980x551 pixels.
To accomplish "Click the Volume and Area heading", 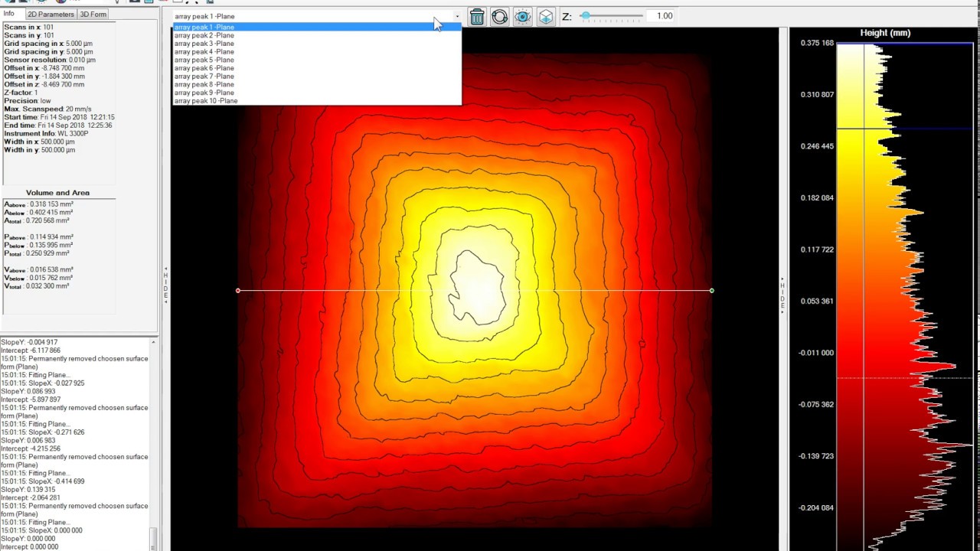I will 57,193.
